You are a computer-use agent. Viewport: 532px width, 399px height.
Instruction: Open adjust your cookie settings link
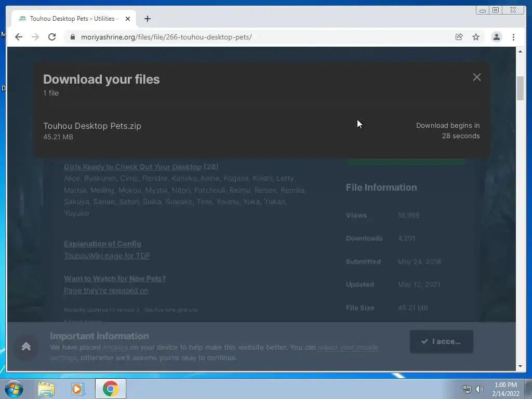tap(348, 348)
